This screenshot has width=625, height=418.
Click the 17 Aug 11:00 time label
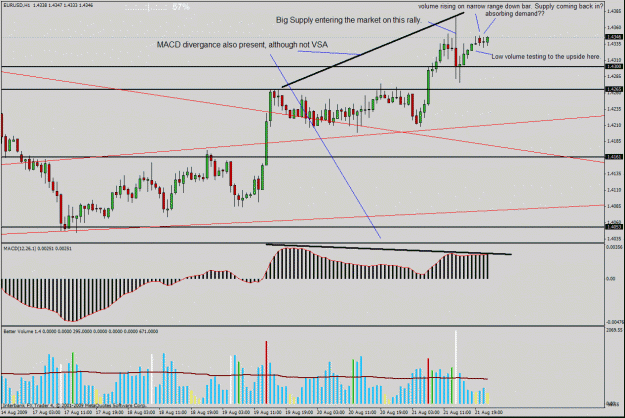(x=78, y=412)
